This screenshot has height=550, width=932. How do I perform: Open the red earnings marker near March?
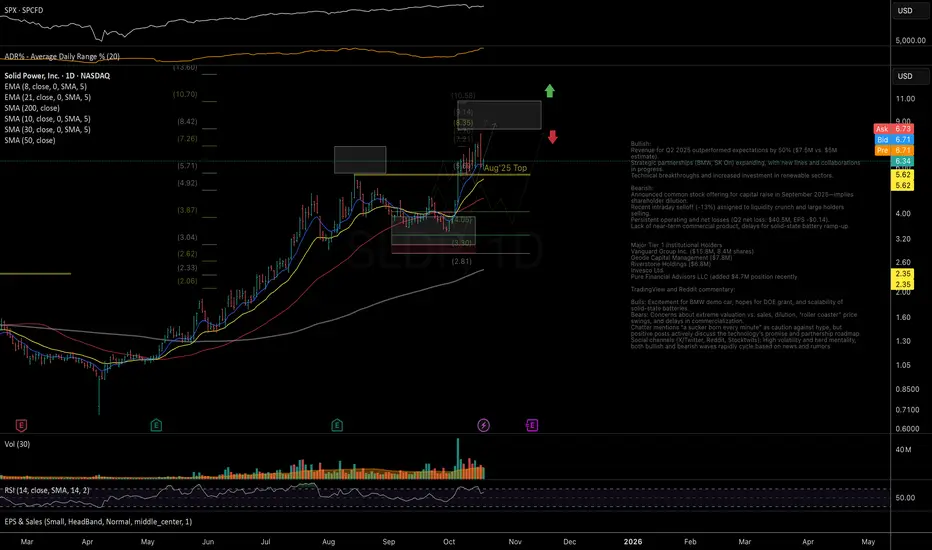coord(21,425)
